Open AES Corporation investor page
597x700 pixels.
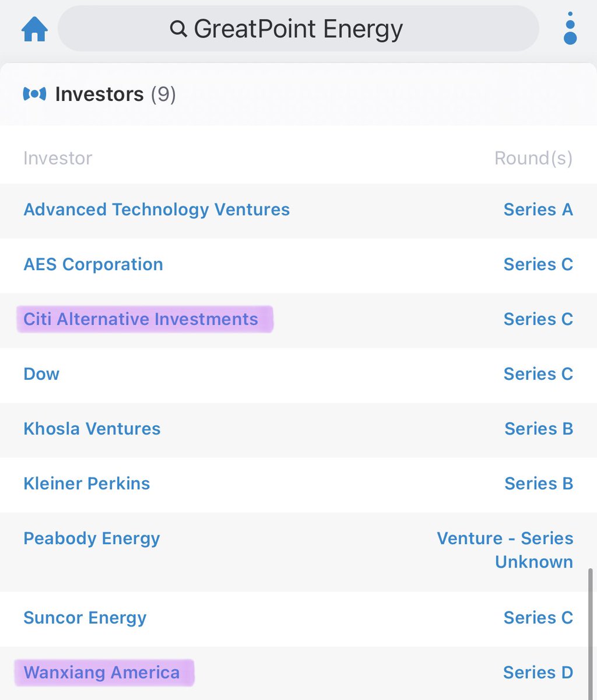click(93, 264)
